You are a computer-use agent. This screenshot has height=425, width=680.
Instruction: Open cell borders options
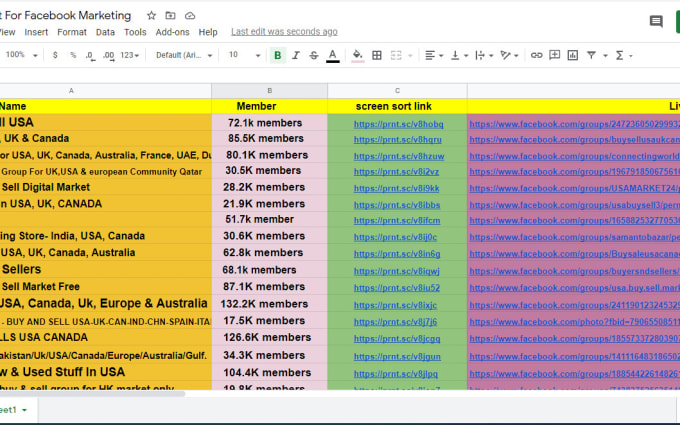coord(377,55)
